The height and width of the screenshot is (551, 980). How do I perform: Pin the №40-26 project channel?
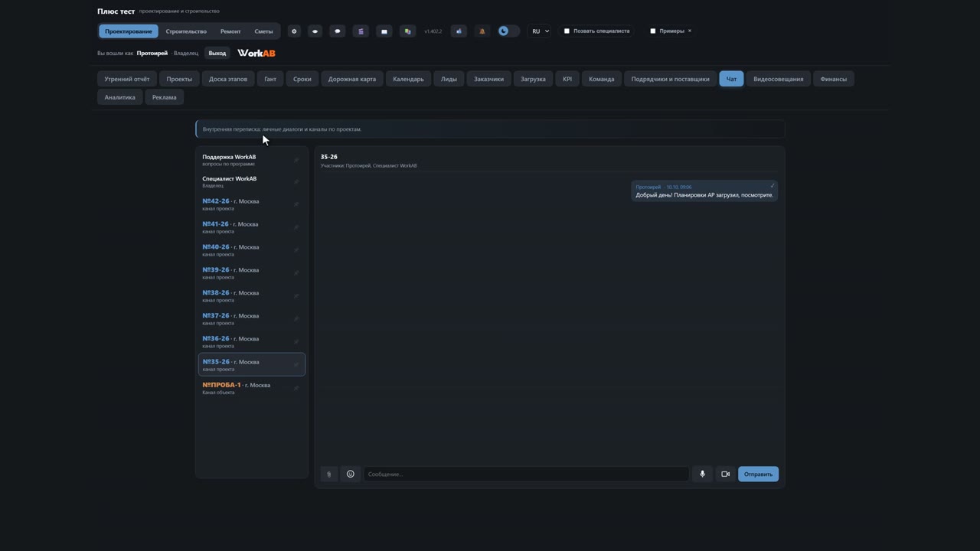click(296, 250)
